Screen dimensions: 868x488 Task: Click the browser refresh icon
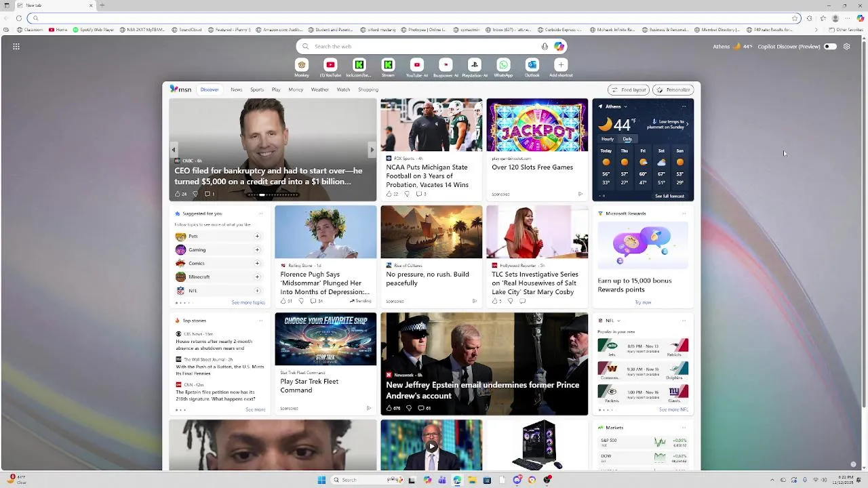pos(19,18)
